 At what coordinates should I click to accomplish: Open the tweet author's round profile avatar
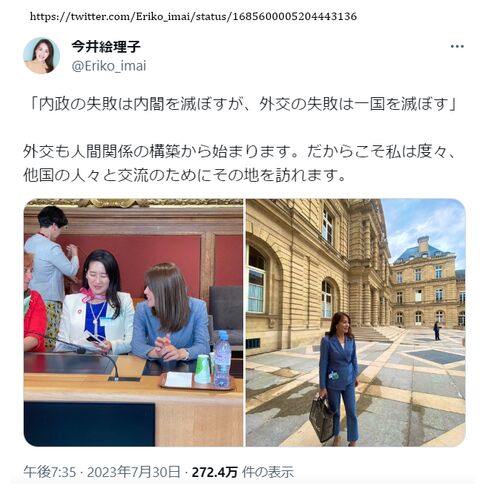[41, 55]
